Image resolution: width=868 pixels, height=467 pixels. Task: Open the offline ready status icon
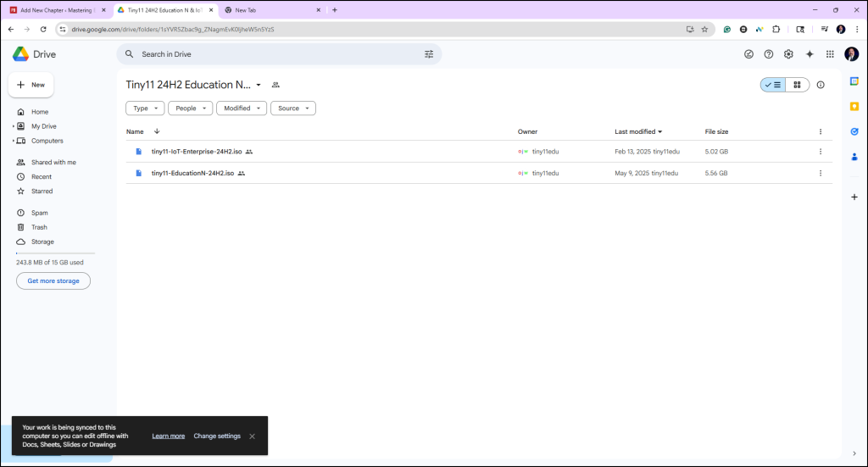(x=748, y=54)
